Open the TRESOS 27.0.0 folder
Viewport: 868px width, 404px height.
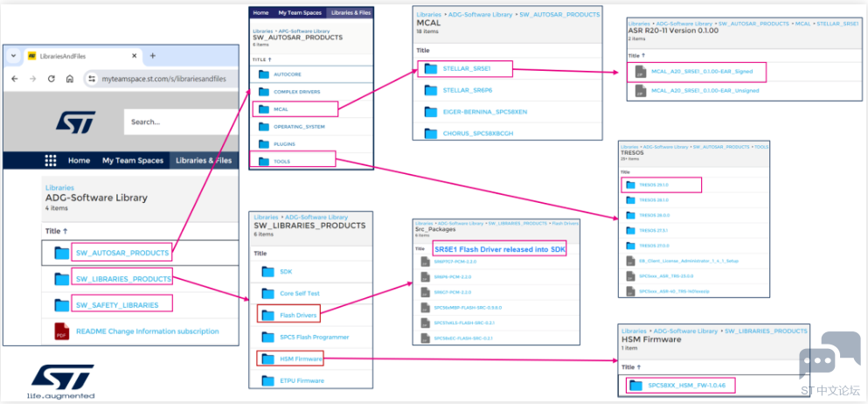click(x=654, y=246)
